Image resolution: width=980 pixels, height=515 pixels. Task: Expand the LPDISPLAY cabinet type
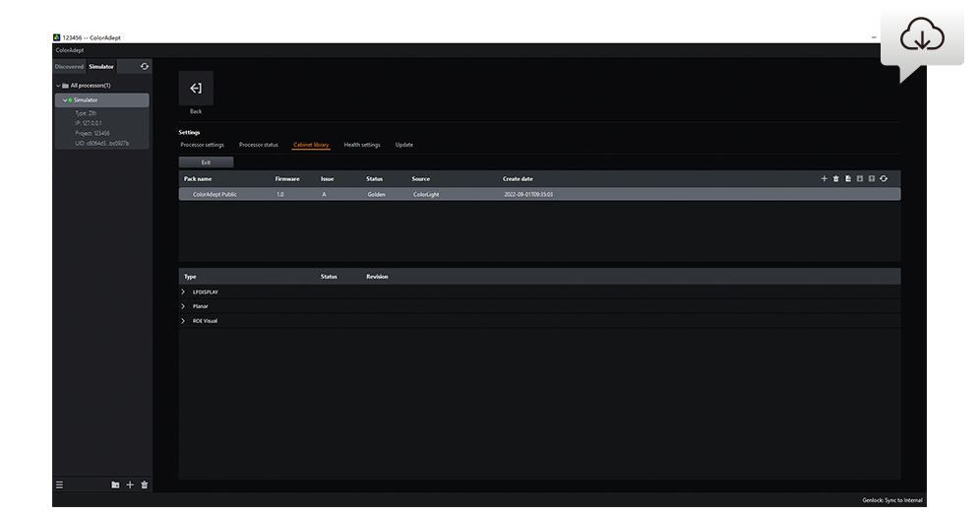pyautogui.click(x=183, y=292)
